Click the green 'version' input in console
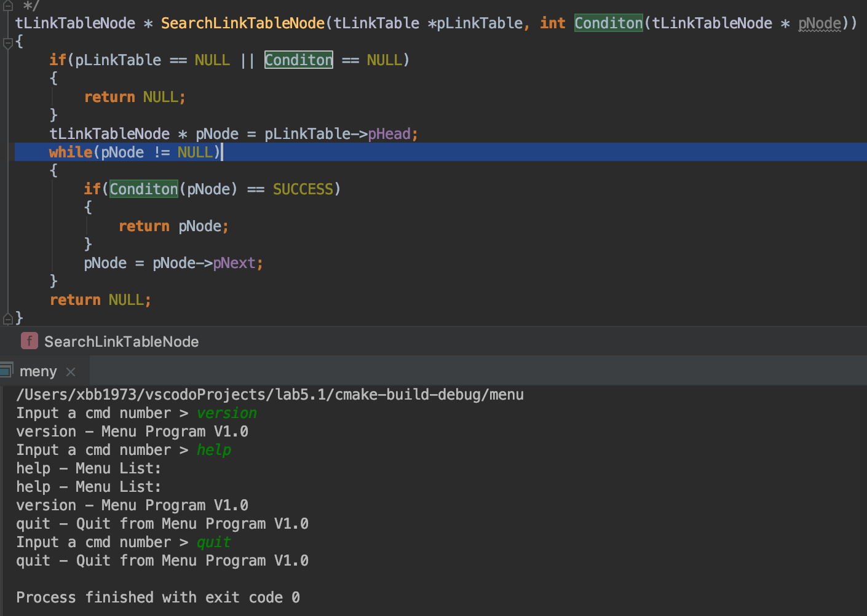 (226, 413)
